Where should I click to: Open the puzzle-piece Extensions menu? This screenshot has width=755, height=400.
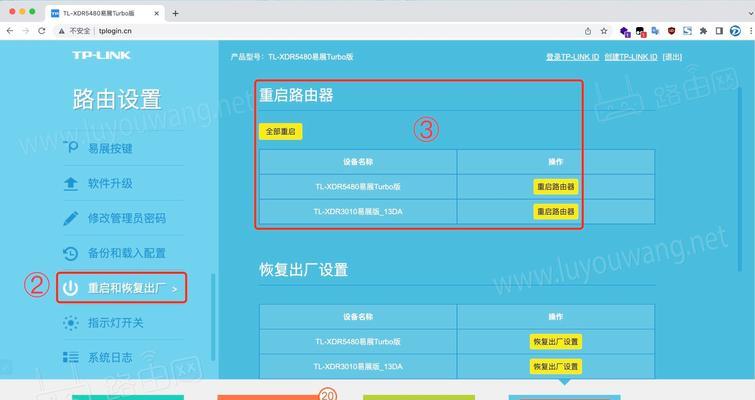703,31
